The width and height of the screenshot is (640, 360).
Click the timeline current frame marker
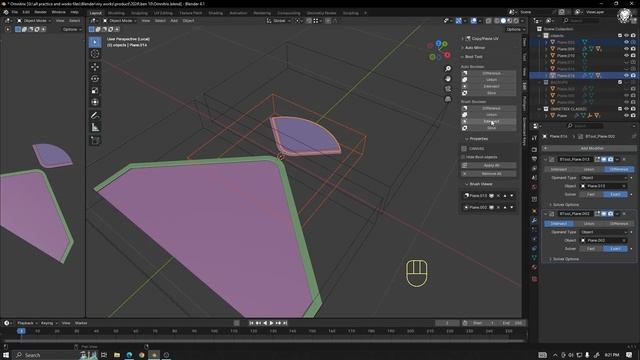21,331
